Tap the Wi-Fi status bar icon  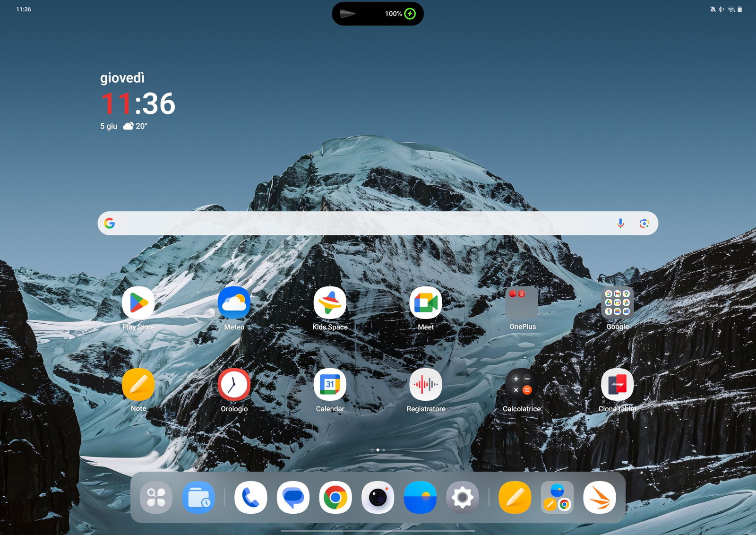731,9
